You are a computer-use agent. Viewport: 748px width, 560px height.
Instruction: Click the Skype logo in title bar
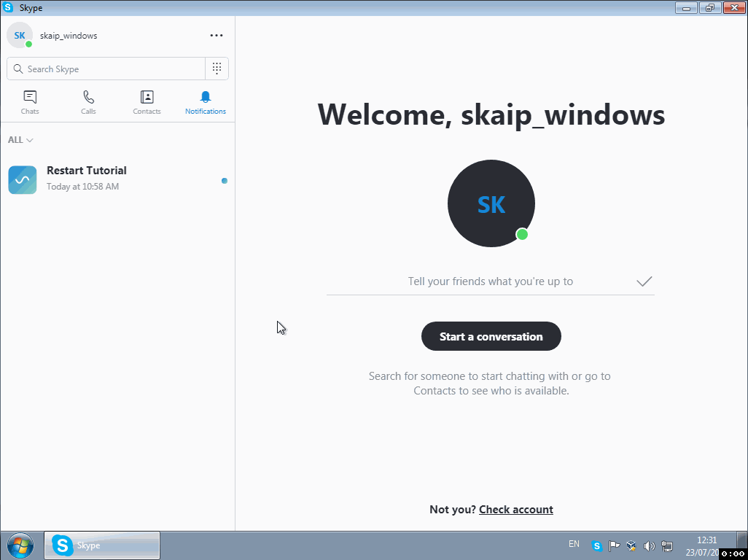click(8, 7)
